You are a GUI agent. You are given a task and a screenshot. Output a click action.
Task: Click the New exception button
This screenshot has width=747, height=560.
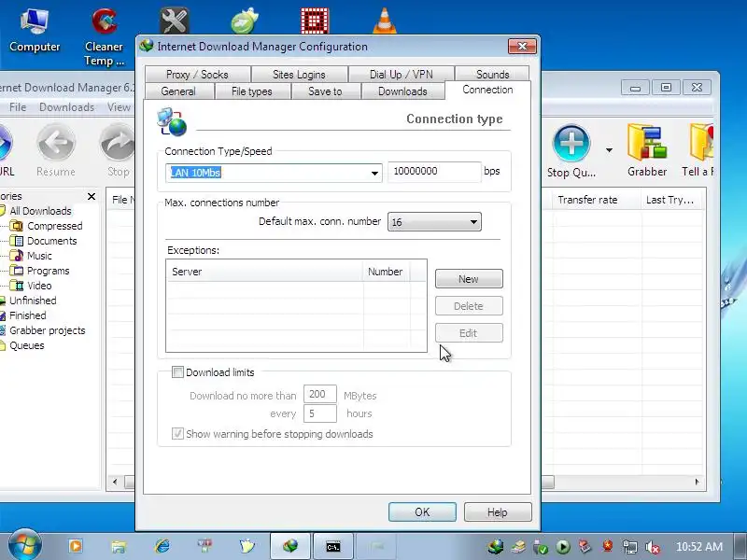point(469,279)
